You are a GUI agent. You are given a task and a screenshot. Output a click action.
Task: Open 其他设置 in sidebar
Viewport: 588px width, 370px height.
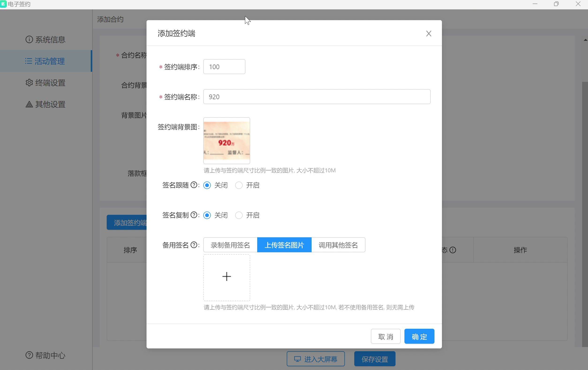[46, 104]
